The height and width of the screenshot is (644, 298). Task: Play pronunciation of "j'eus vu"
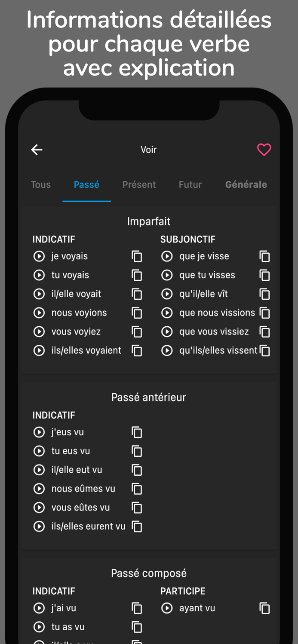point(39,432)
